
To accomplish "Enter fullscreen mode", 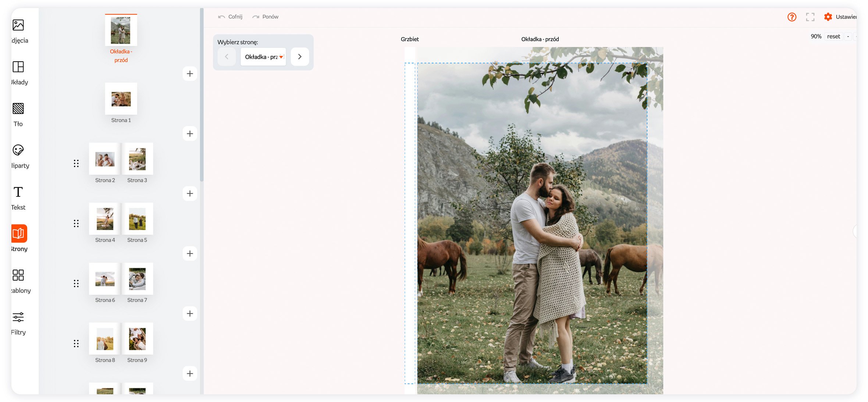I will pos(810,17).
